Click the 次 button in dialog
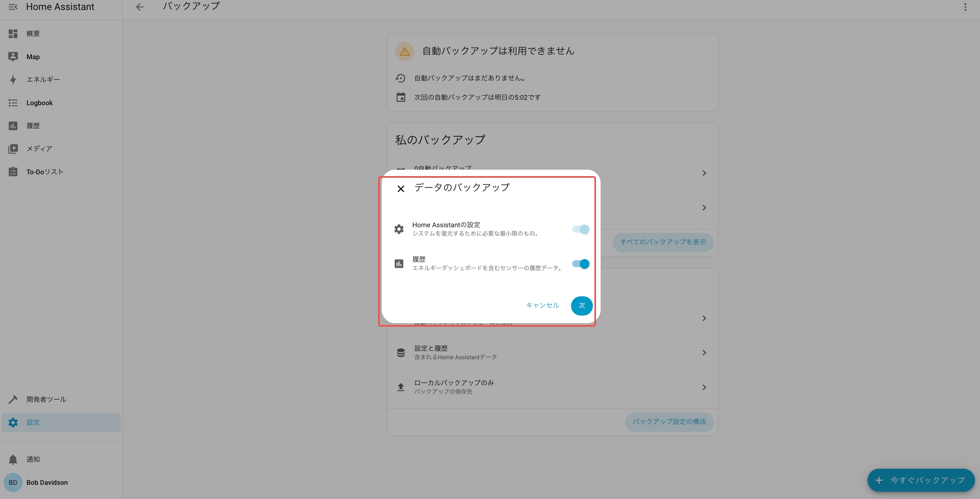Screen dimensions: 980x499 point(582,306)
